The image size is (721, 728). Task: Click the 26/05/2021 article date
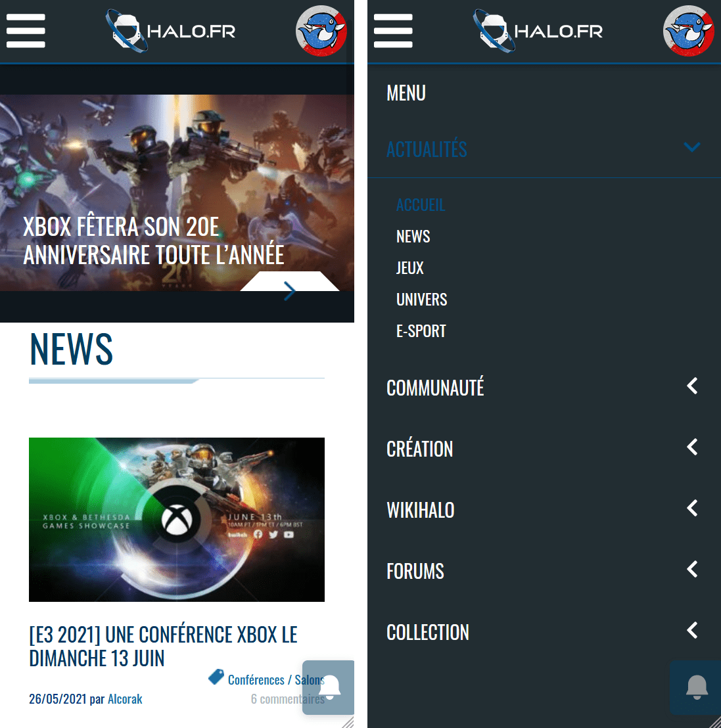click(58, 698)
